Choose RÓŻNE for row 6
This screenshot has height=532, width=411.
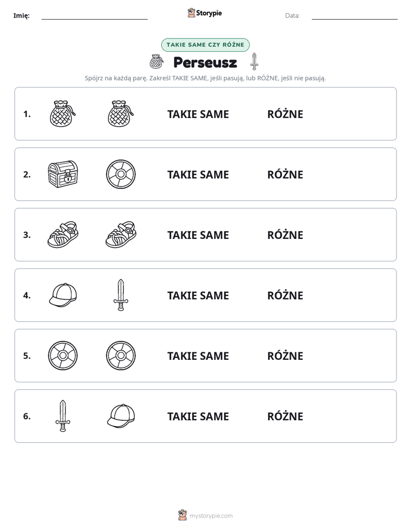(285, 416)
